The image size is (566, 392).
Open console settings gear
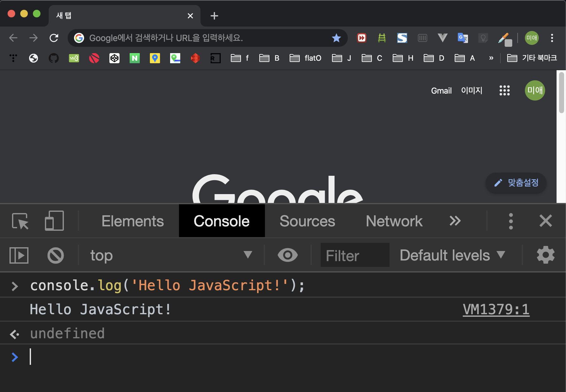point(546,255)
